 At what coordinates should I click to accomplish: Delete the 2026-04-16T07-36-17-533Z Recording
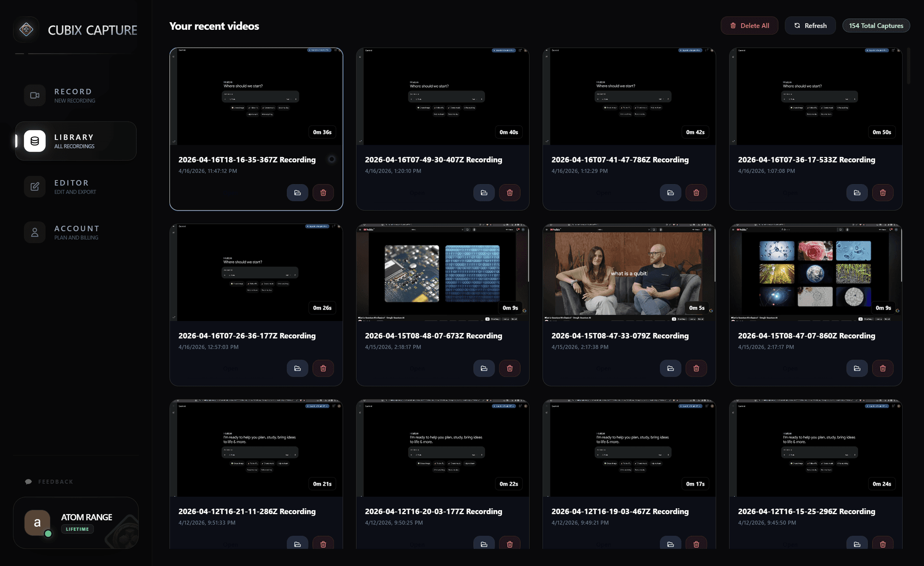[x=883, y=193]
